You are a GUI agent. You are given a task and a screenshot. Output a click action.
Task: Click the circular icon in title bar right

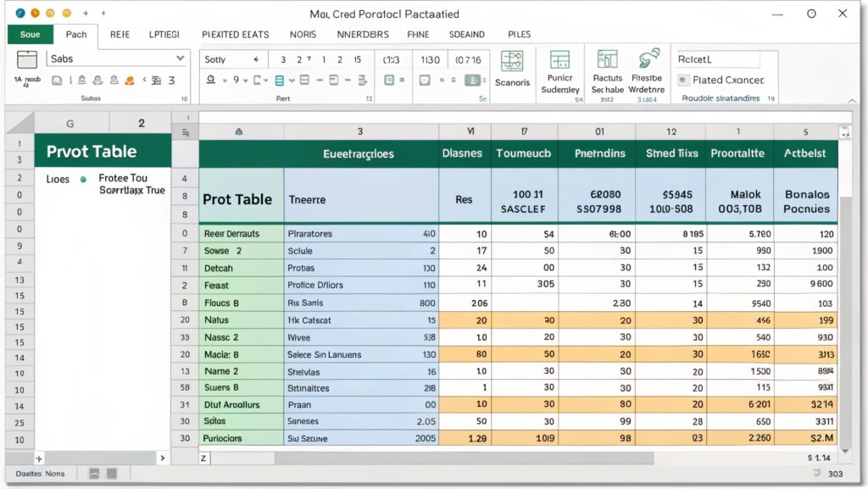pos(811,14)
